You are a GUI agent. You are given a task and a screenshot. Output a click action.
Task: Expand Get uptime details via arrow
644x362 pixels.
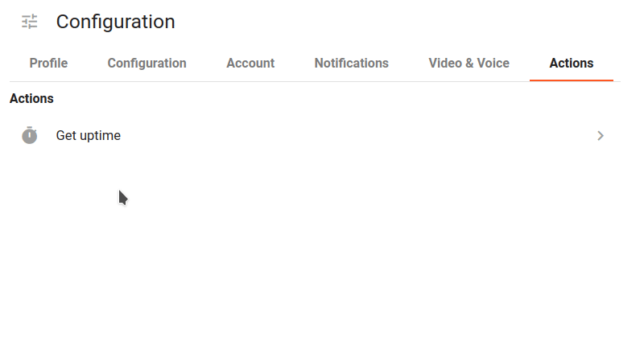(600, 135)
